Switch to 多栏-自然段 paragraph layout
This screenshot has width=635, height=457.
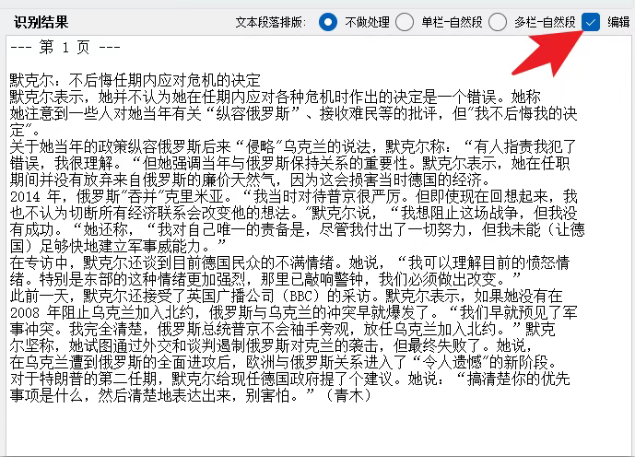496,21
